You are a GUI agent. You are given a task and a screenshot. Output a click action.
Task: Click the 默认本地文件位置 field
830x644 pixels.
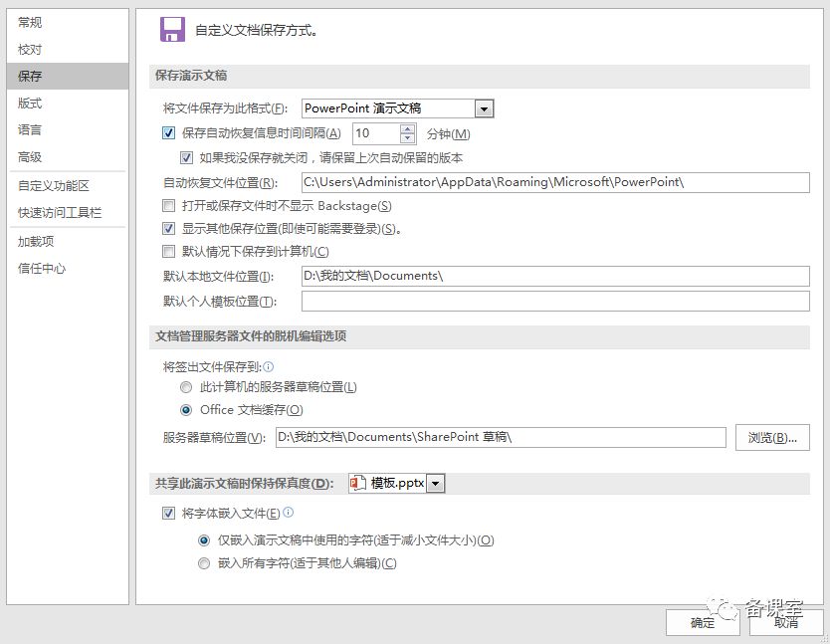555,276
